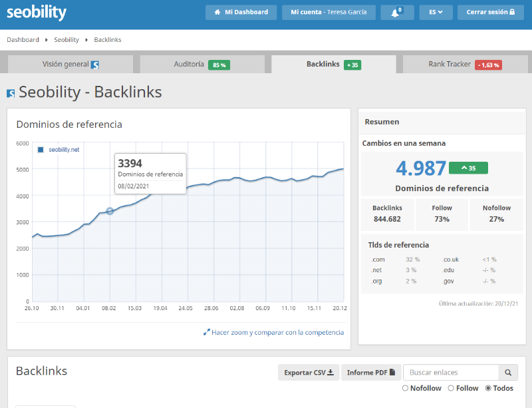532x408 pixels.
Task: Focus the Buscar enlaces search field
Action: tap(451, 372)
